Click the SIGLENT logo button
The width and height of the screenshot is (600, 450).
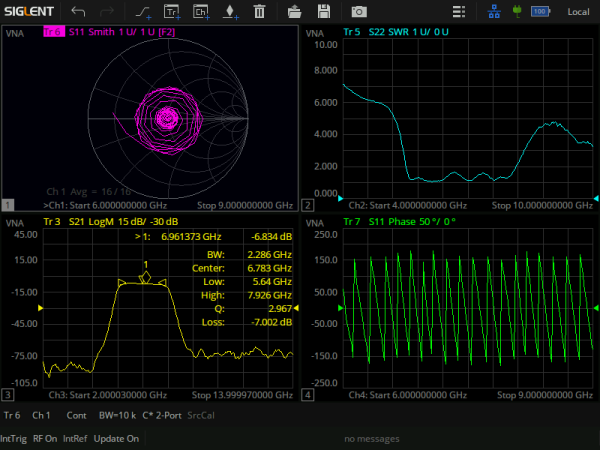[x=27, y=12]
